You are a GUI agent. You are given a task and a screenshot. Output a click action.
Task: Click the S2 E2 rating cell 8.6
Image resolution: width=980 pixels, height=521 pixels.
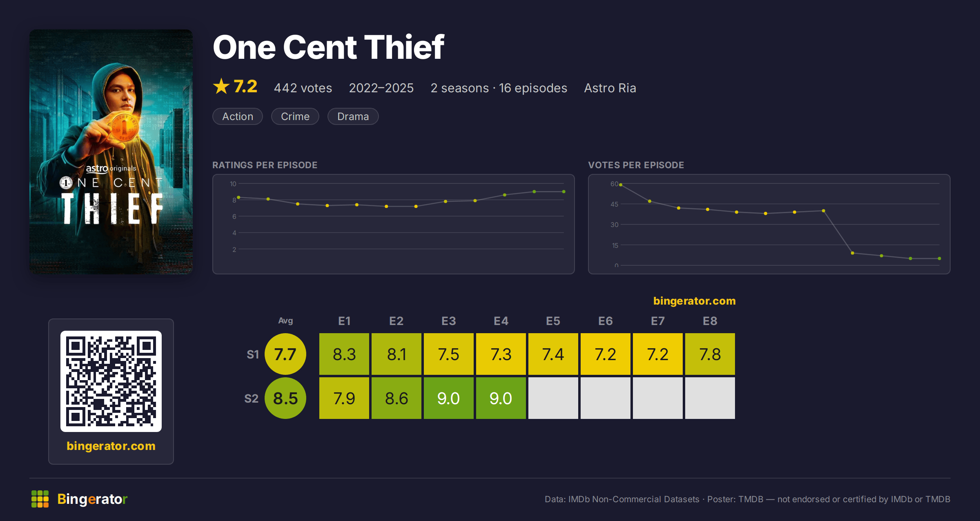click(396, 398)
